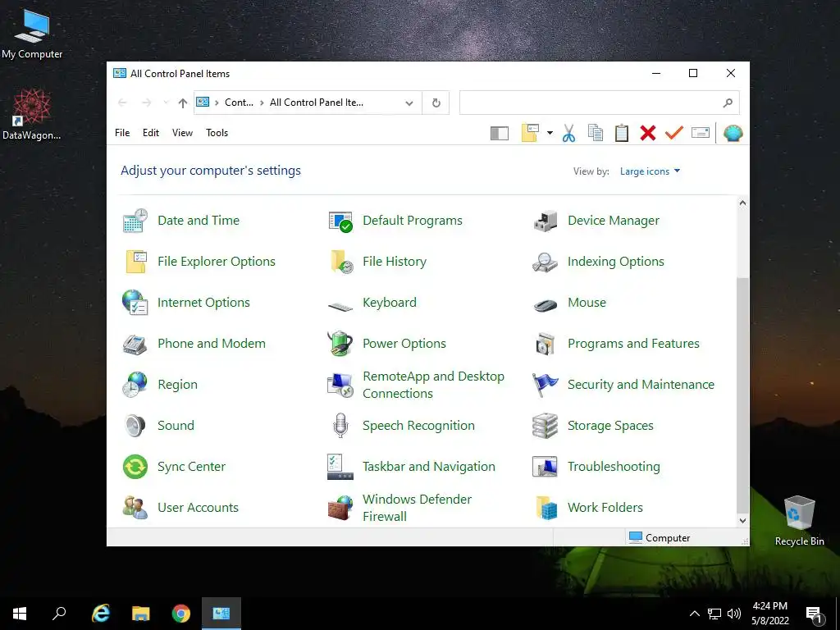Viewport: 840px width, 630px height.
Task: Click the red X Delete toolbar icon
Action: (x=648, y=133)
